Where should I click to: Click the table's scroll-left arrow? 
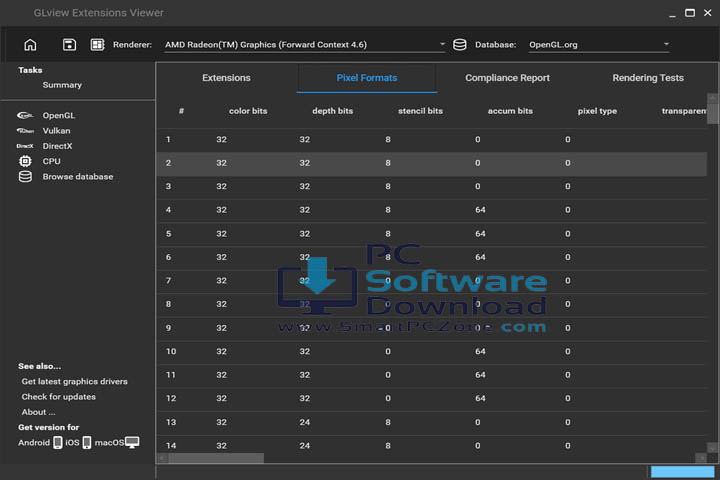pos(162,458)
